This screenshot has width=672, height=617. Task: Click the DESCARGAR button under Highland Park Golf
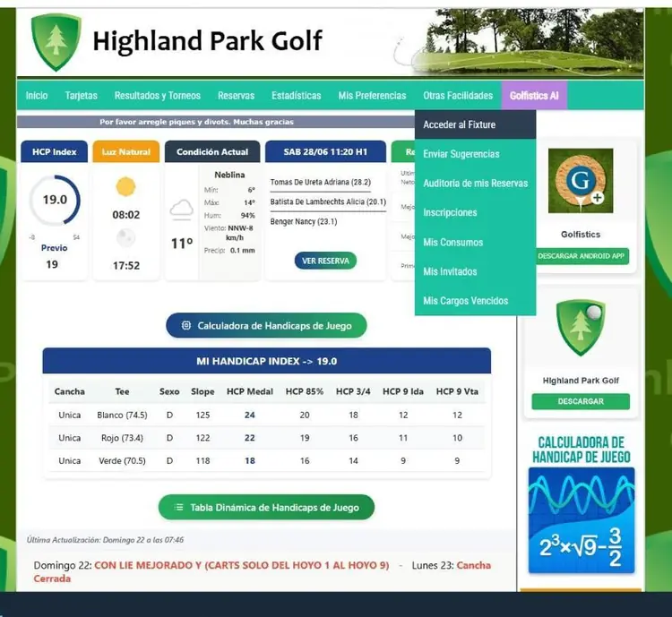click(581, 401)
